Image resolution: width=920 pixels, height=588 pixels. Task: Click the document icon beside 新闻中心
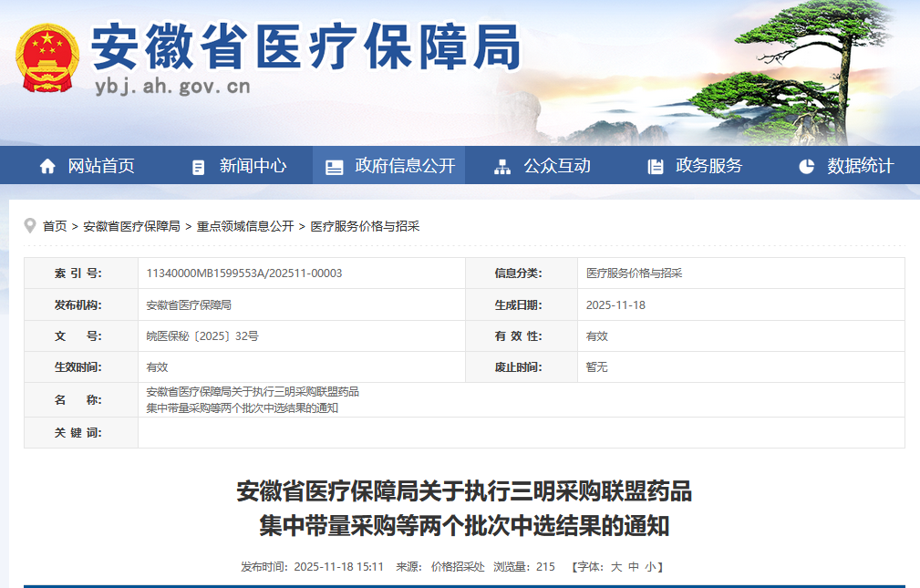click(x=199, y=167)
